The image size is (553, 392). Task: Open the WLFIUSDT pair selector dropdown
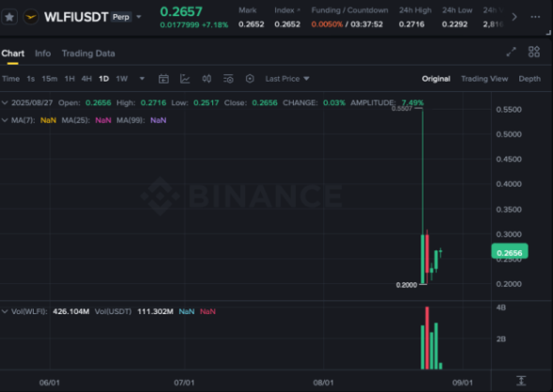click(139, 17)
